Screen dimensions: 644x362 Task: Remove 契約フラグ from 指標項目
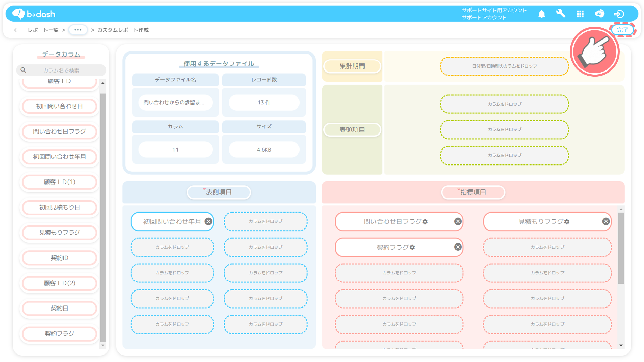click(458, 247)
